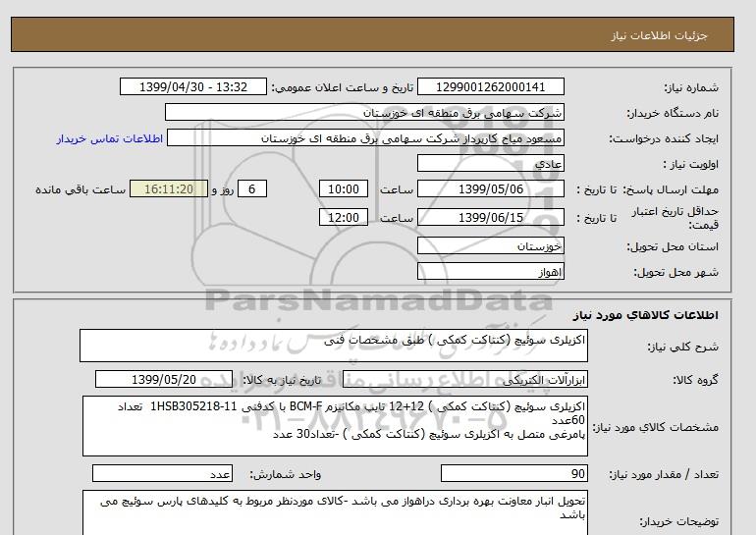
Task: Click the general need description field
Action: [334, 347]
